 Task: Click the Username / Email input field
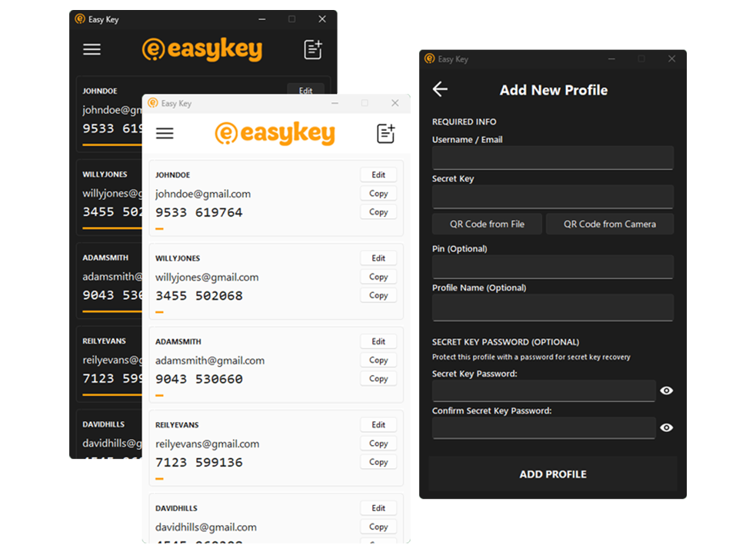pyautogui.click(x=553, y=157)
